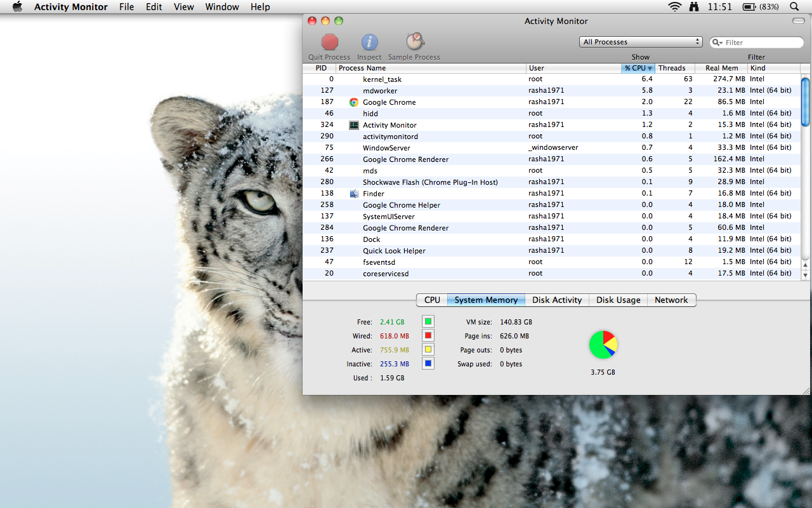812x508 pixels.
Task: Click the menu bar clock 11:51
Action: (x=720, y=7)
